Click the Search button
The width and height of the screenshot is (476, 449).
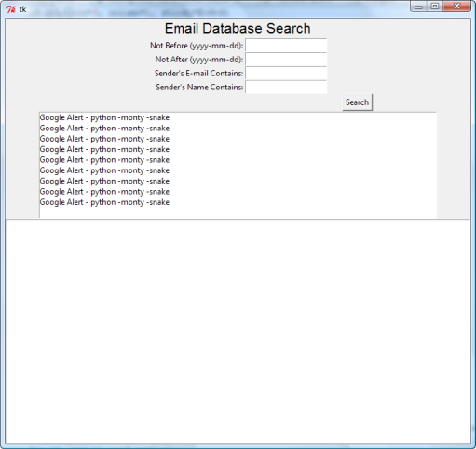tap(358, 102)
